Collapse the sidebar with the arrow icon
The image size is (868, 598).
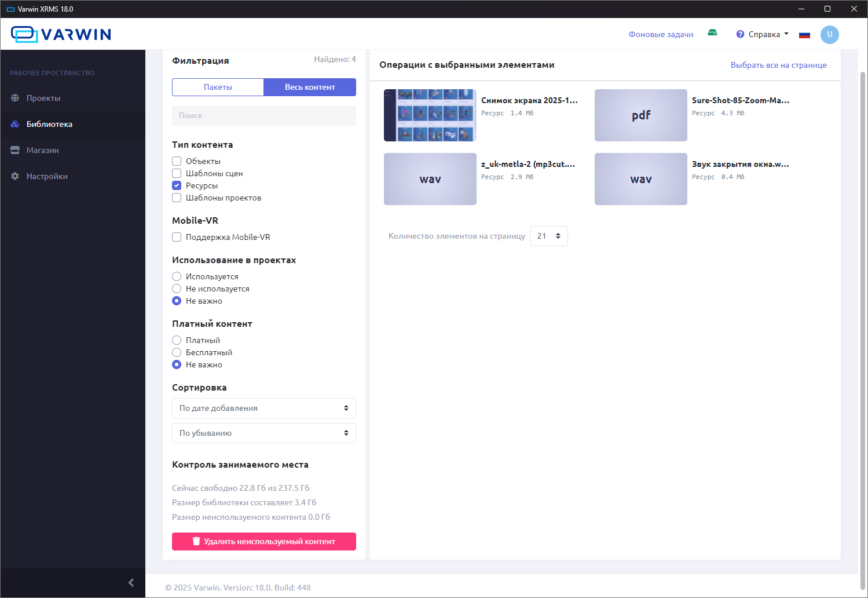coord(131,582)
